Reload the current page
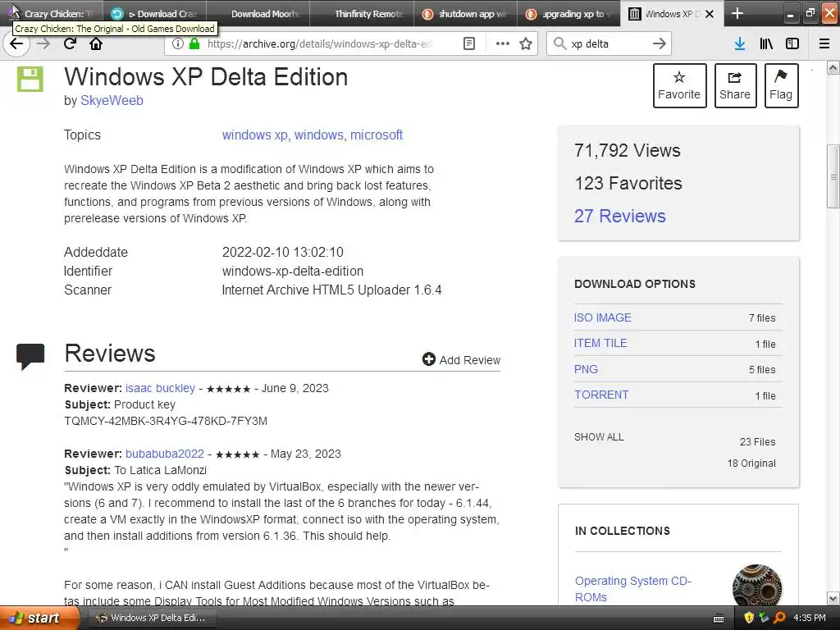Viewport: 840px width, 630px height. tap(70, 43)
